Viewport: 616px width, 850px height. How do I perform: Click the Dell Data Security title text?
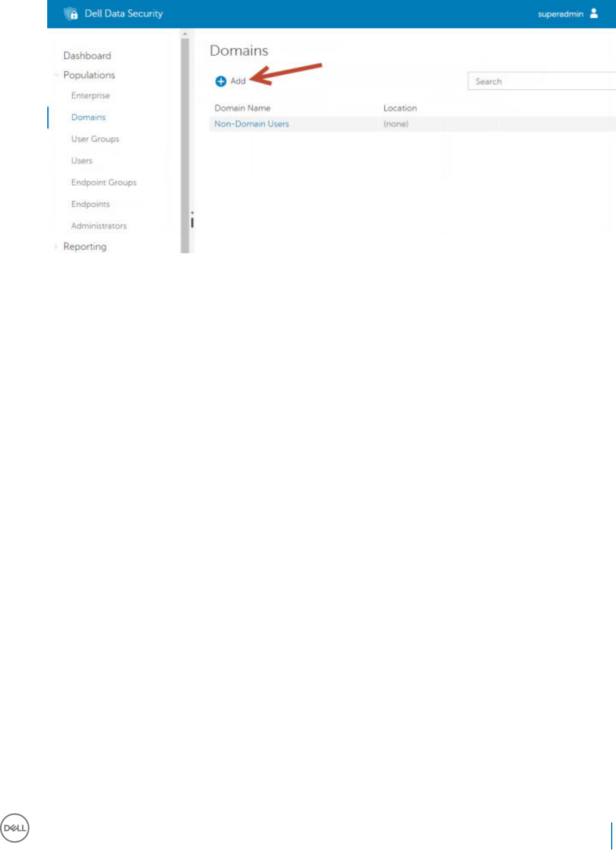[x=124, y=13]
